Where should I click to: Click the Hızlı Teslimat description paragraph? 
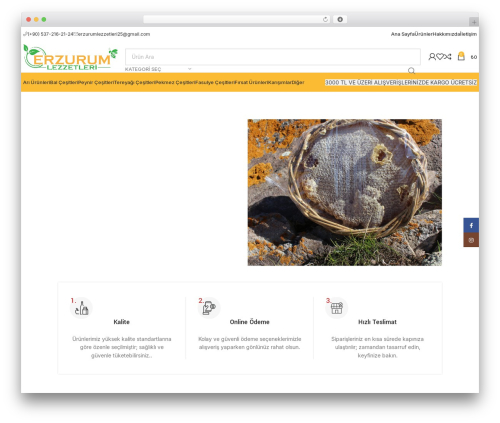pos(377,347)
